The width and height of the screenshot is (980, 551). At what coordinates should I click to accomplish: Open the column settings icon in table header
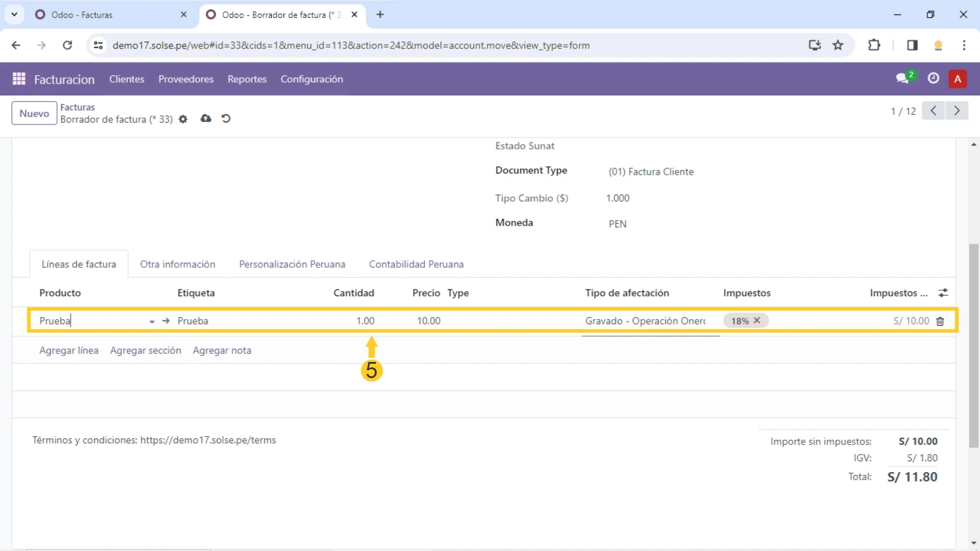(943, 293)
